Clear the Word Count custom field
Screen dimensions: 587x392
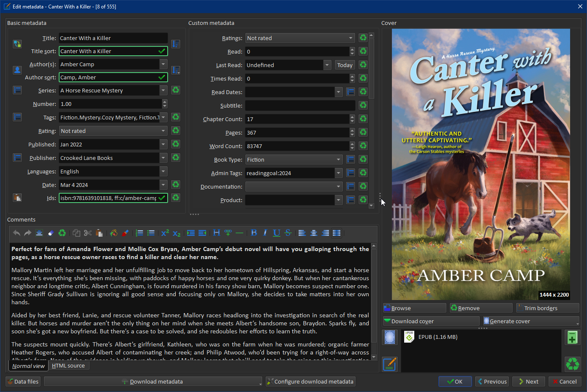tap(363, 146)
